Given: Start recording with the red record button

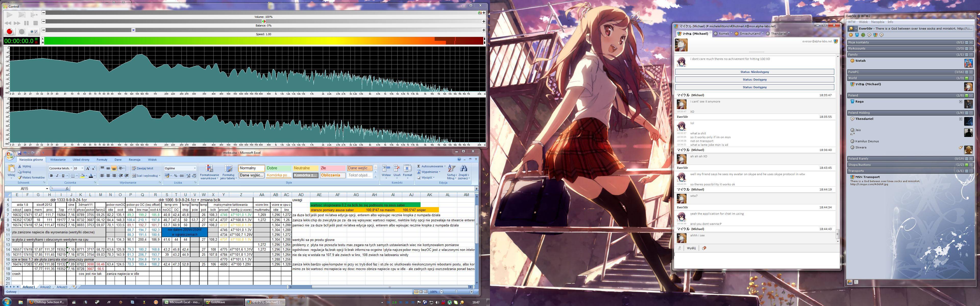Looking at the screenshot, I should click(x=9, y=32).
